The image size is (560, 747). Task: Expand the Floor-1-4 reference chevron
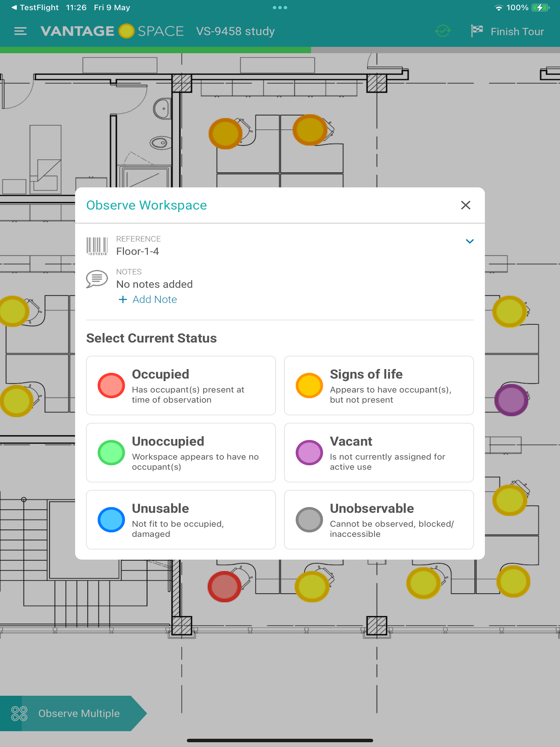[x=469, y=241]
